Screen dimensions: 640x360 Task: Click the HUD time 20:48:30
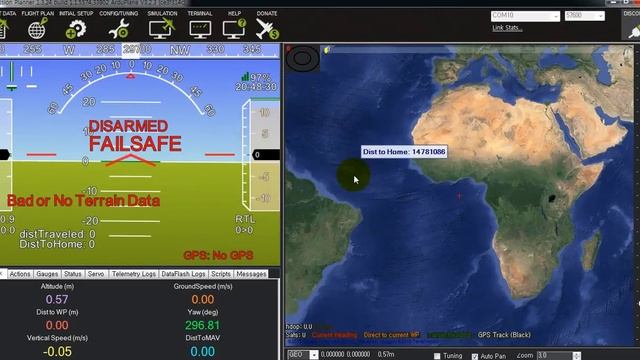256,87
